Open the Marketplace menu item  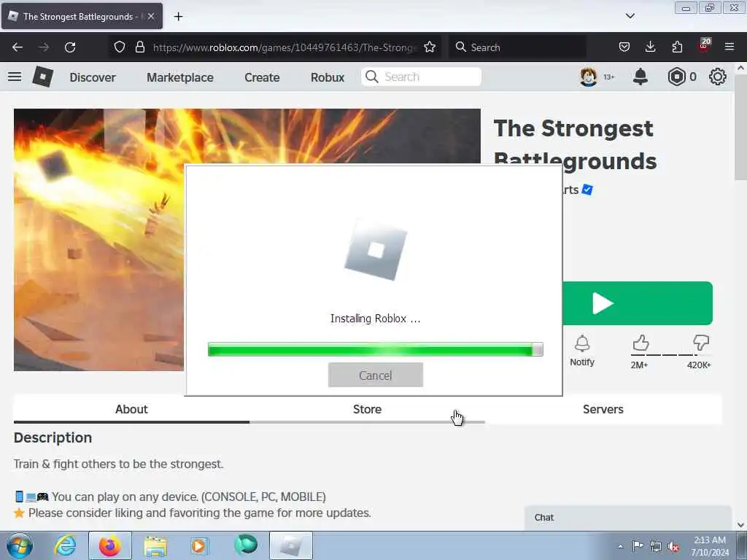(180, 77)
